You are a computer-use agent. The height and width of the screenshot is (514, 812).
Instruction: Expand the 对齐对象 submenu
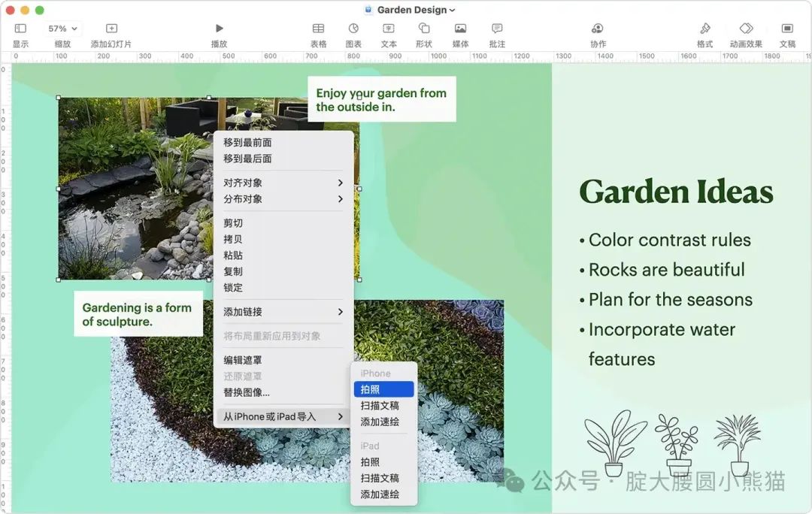tap(283, 183)
